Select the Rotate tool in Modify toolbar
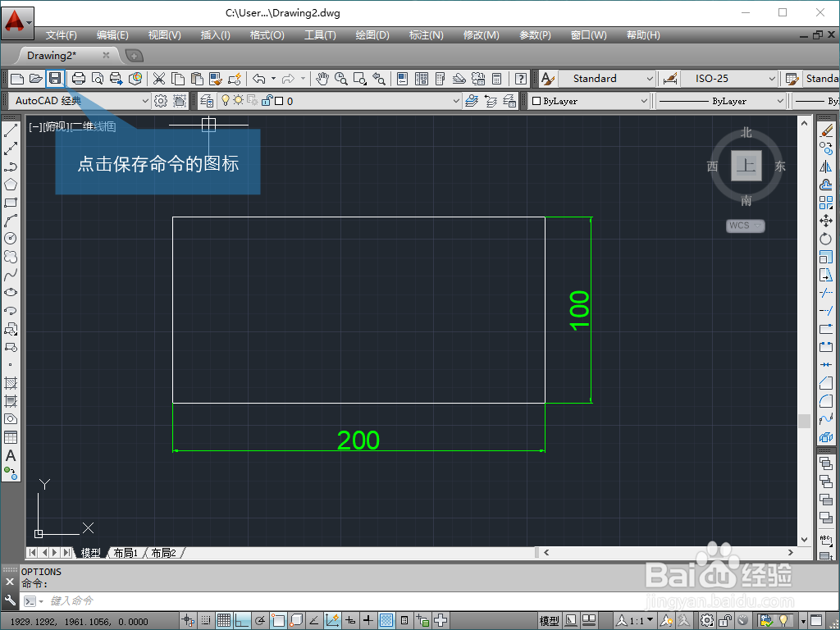The image size is (840, 630). pyautogui.click(x=826, y=239)
